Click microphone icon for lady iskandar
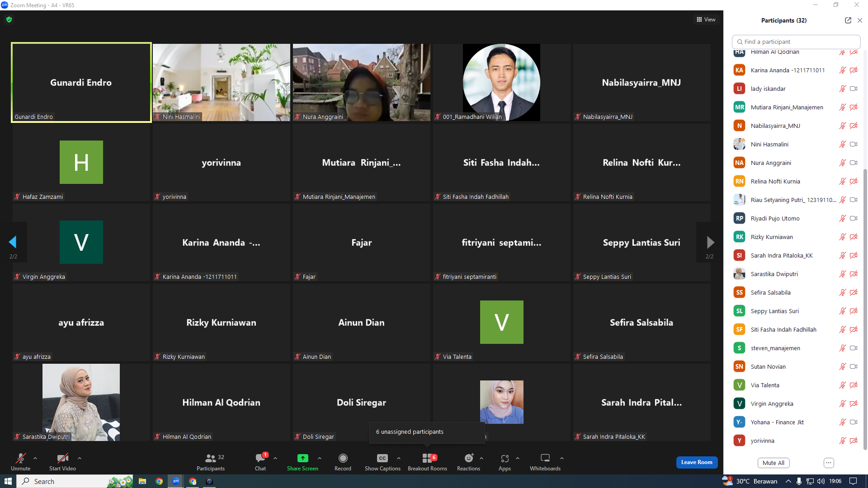Image resolution: width=868 pixels, height=488 pixels. [842, 89]
